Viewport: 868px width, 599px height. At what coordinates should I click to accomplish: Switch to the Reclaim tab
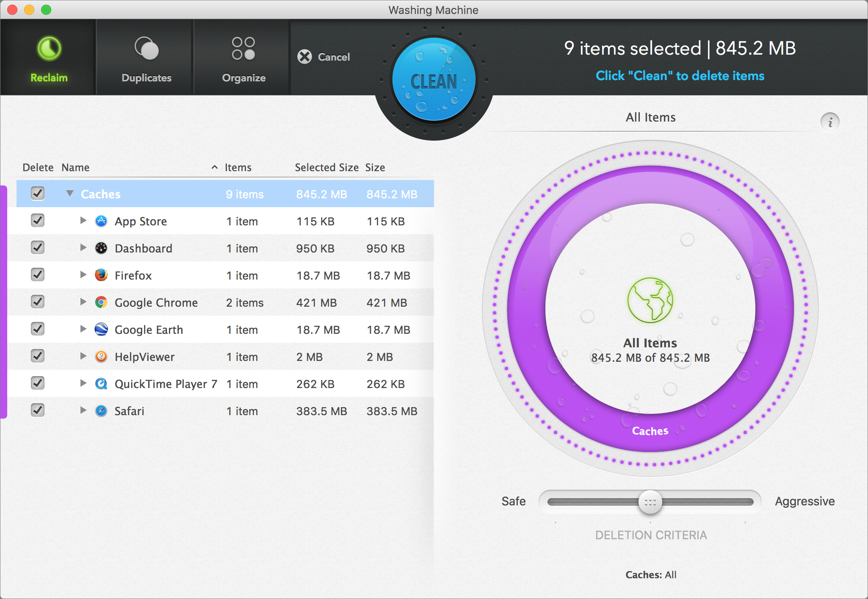[48, 57]
